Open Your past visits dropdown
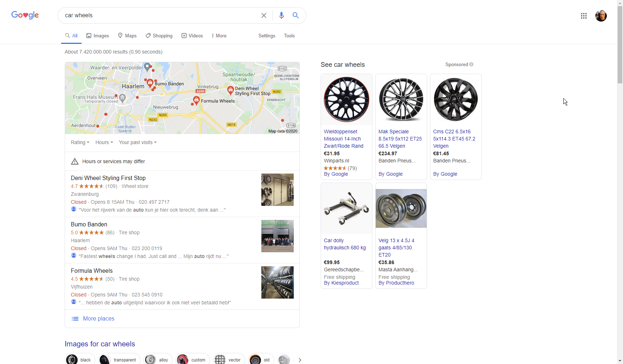623x364 pixels. (x=138, y=143)
